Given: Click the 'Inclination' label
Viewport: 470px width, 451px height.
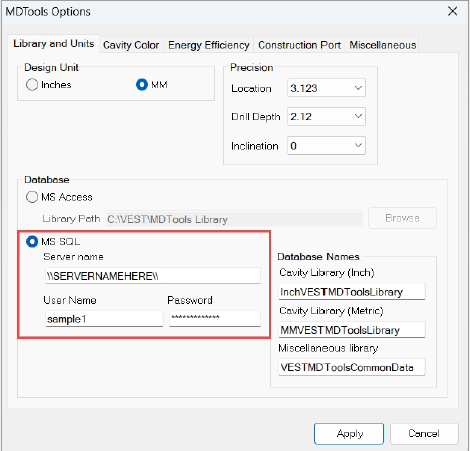Looking at the screenshot, I should point(255,146).
